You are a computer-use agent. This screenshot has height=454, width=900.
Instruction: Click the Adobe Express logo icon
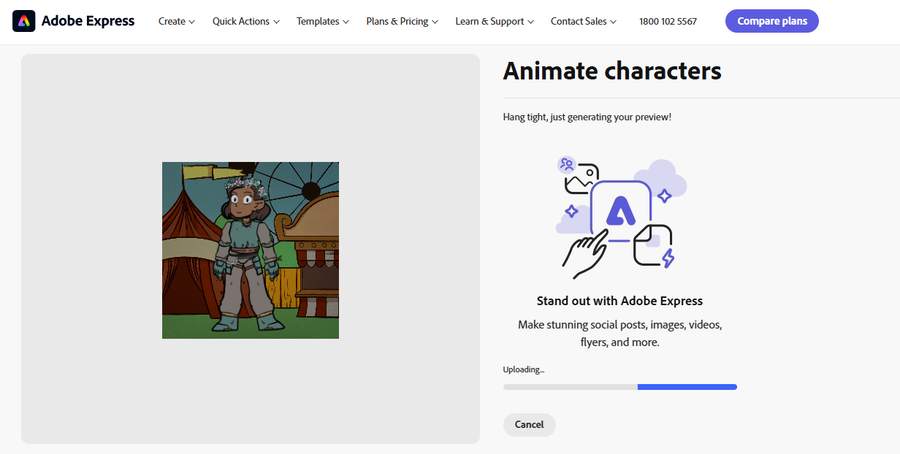pos(24,21)
